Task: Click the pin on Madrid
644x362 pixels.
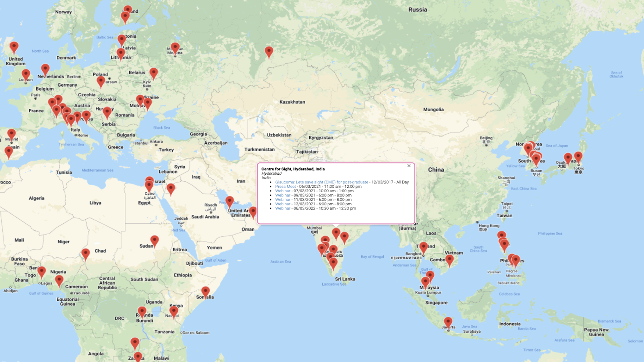Action: 12,134
